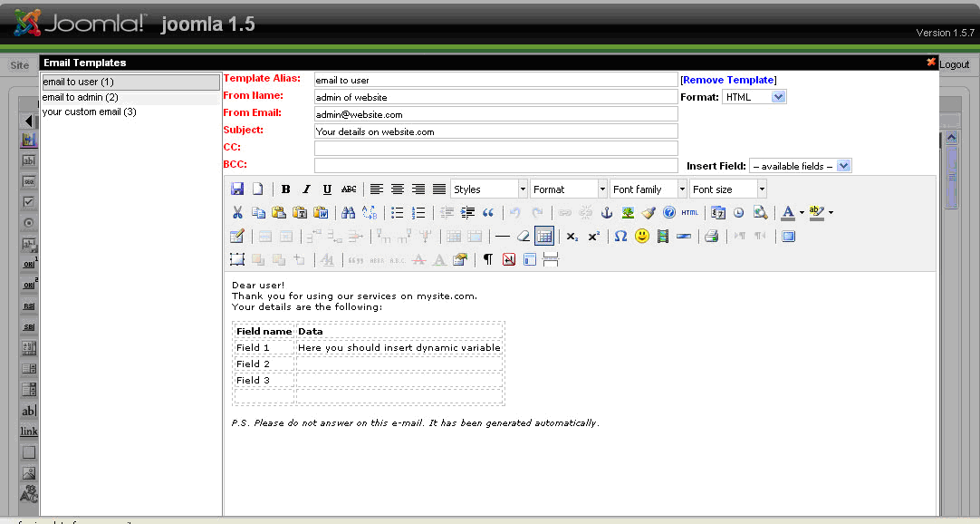The width and height of the screenshot is (980, 524).
Task: Click the Subscript icon
Action: (x=572, y=237)
